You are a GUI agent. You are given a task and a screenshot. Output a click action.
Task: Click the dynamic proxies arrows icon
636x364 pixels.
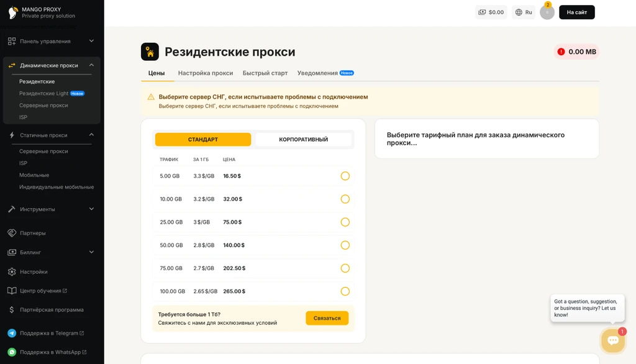12,65
